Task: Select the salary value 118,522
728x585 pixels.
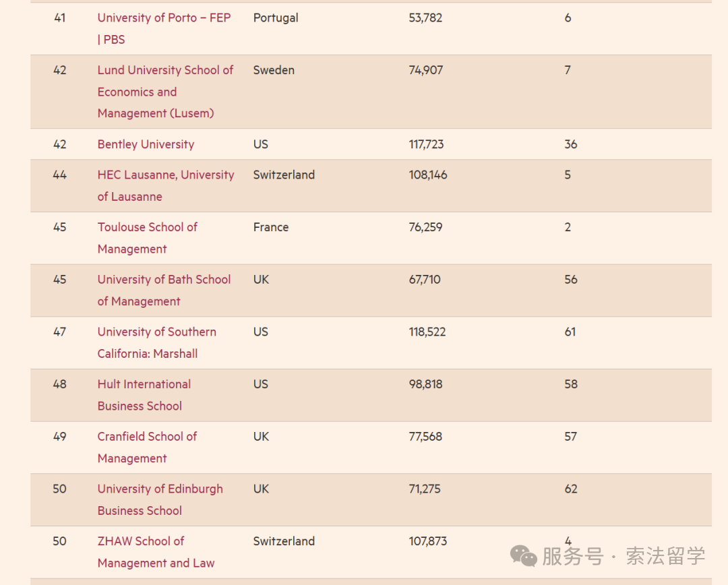Action: tap(427, 332)
